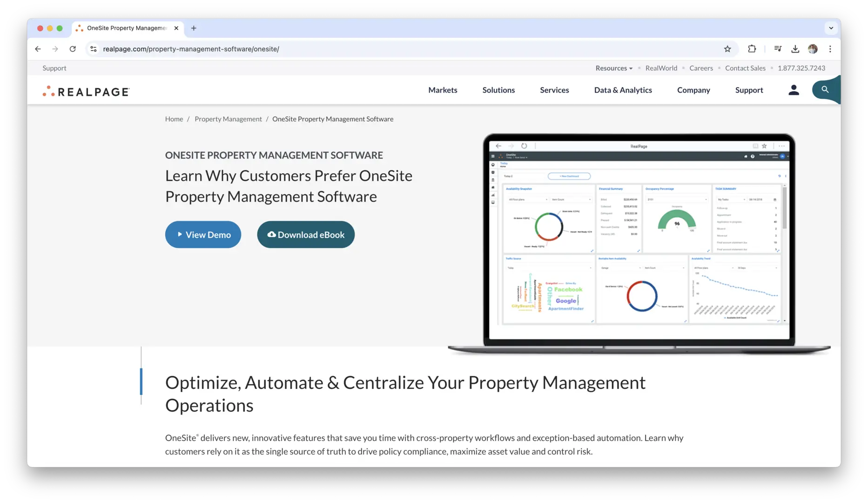
Task: Open the Chrome three-dot menu
Action: (x=830, y=49)
